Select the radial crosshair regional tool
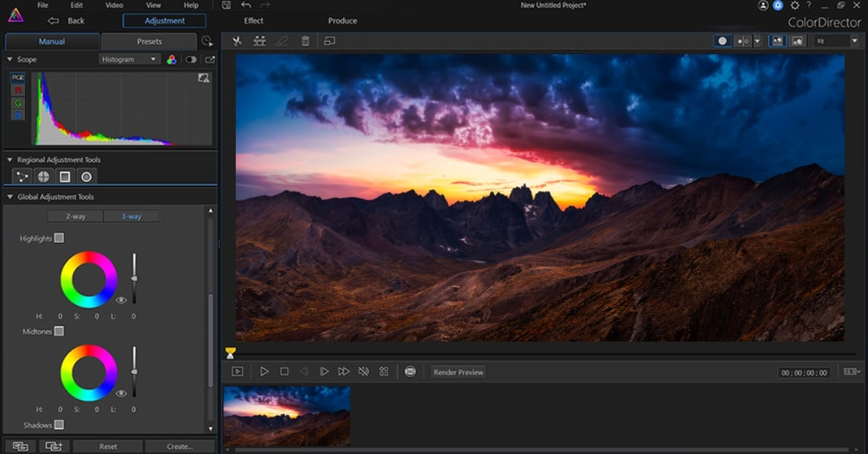868x454 pixels. (43, 176)
